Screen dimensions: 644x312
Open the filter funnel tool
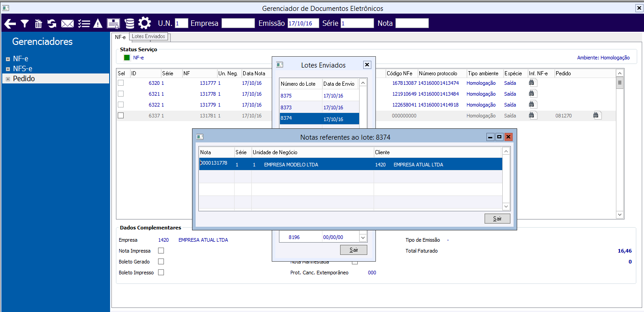(24, 24)
